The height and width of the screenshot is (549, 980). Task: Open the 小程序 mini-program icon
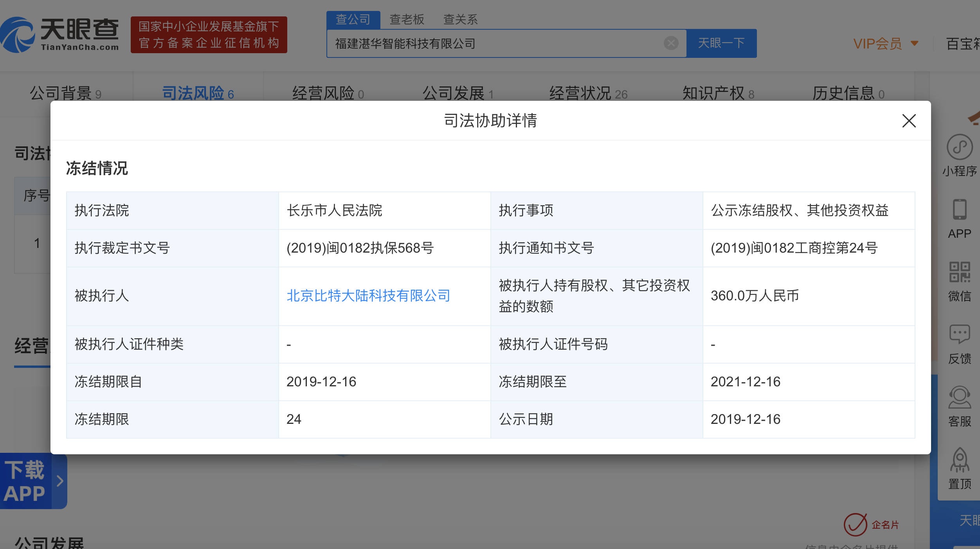(x=959, y=147)
